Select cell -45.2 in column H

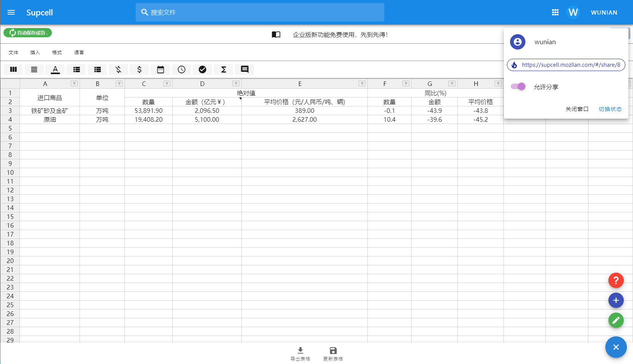pyautogui.click(x=480, y=119)
